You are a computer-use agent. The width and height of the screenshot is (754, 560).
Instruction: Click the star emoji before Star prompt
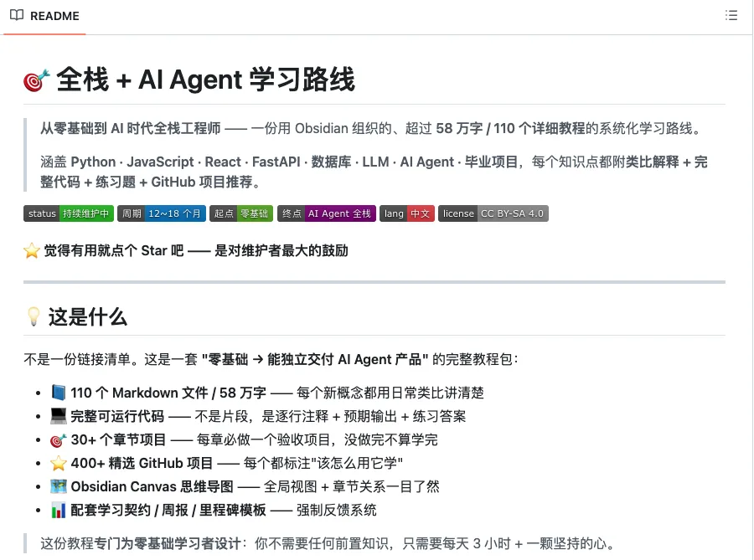click(32, 251)
